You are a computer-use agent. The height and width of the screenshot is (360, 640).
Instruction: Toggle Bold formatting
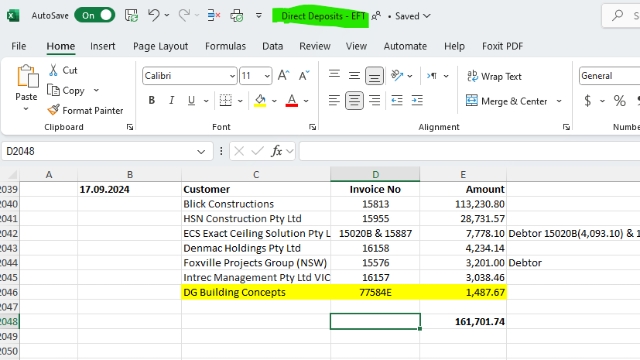point(151,100)
